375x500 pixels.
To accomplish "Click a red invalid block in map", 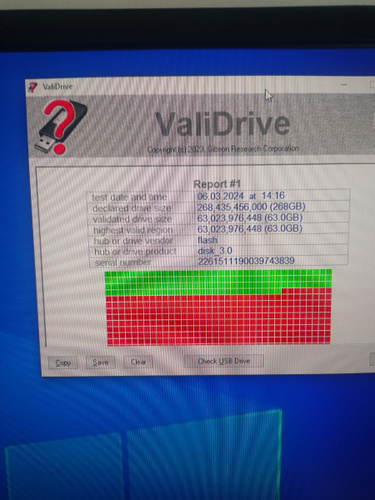I will pyautogui.click(x=218, y=320).
